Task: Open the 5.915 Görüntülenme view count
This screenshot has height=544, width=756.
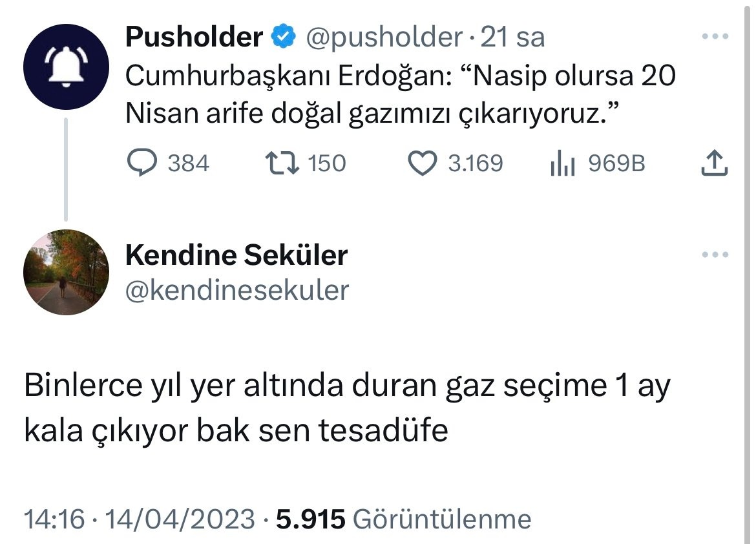Action: (403, 519)
